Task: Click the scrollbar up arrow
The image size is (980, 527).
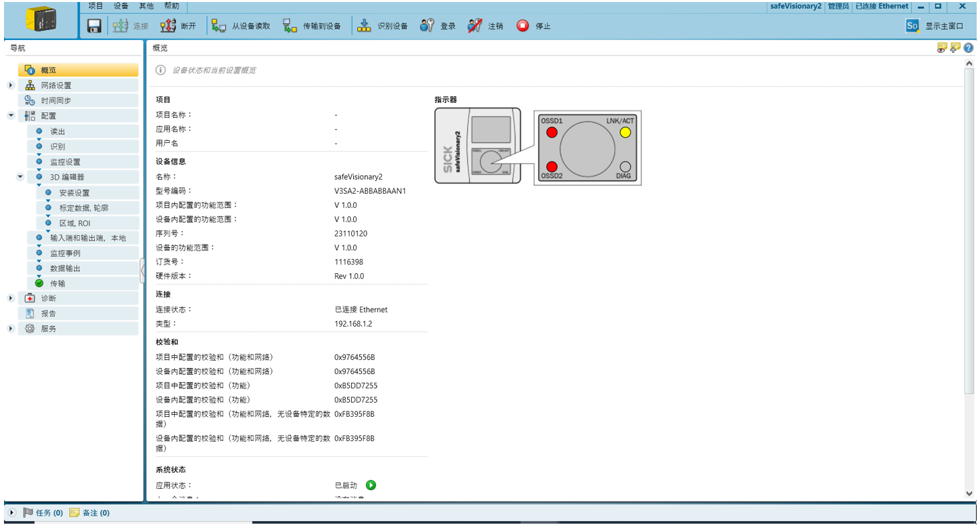Action: pyautogui.click(x=969, y=63)
